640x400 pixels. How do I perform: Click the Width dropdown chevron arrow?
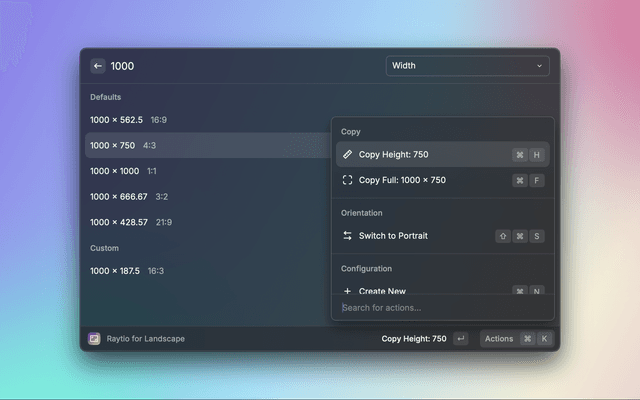point(540,66)
